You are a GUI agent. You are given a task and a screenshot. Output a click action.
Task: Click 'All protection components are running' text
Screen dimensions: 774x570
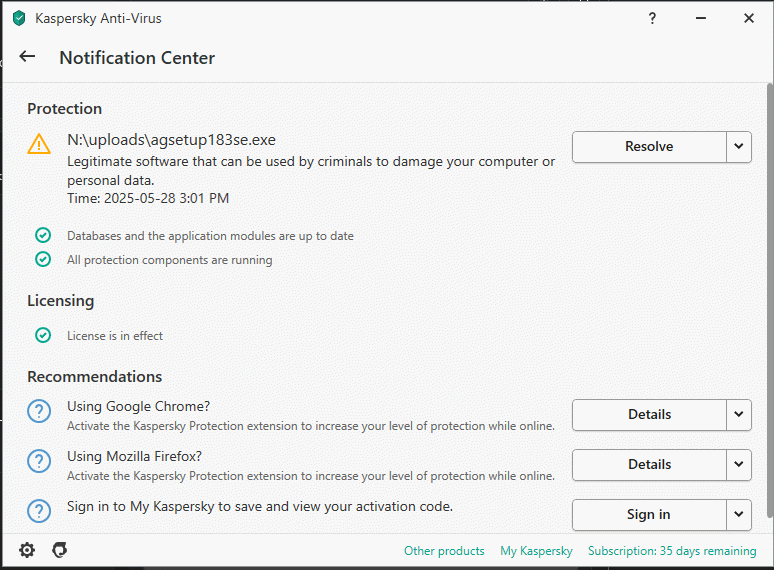(x=169, y=260)
